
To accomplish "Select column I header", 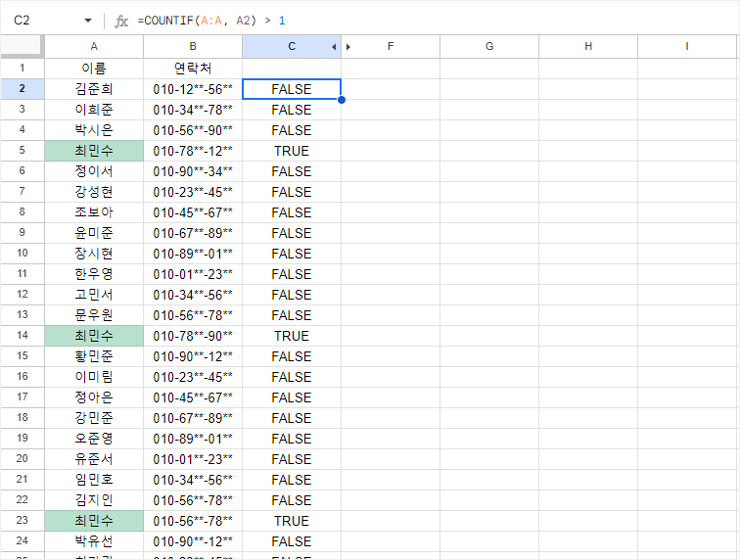I will point(687,46).
